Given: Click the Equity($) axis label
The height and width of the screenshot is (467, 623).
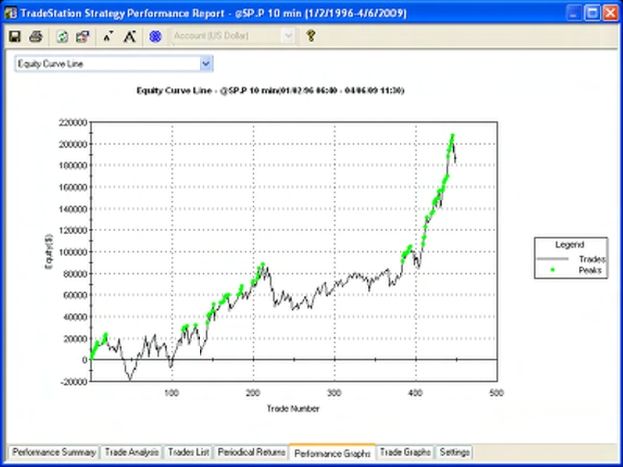Looking at the screenshot, I should pyautogui.click(x=49, y=252).
